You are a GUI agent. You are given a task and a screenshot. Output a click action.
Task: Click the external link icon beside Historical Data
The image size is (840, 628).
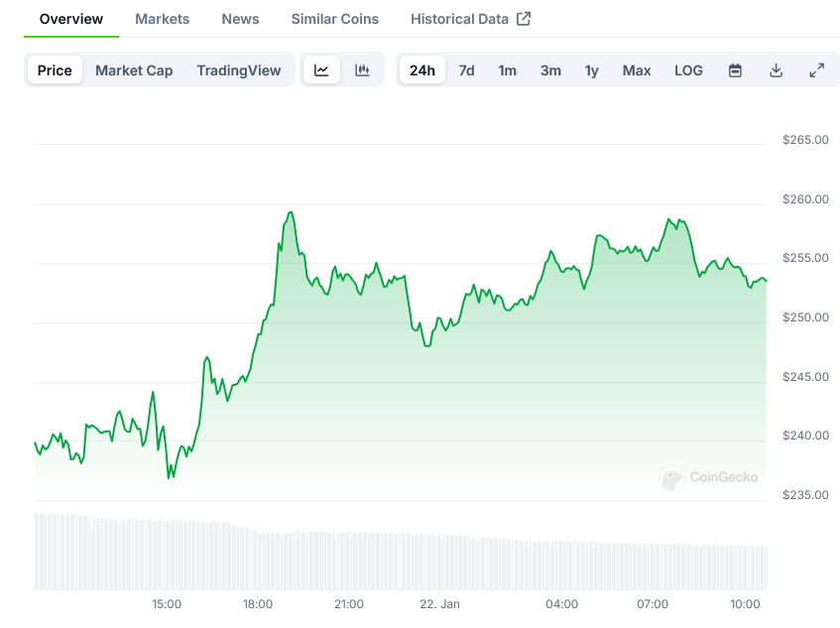coord(524,19)
